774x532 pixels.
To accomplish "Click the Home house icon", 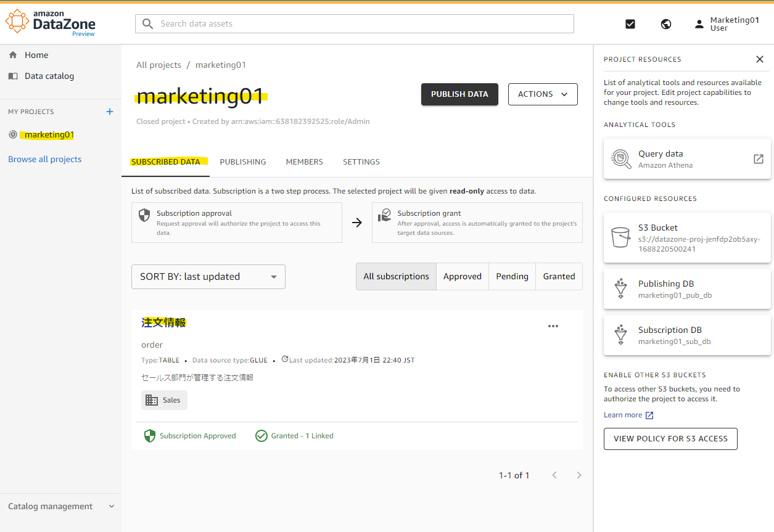I will 13,55.
